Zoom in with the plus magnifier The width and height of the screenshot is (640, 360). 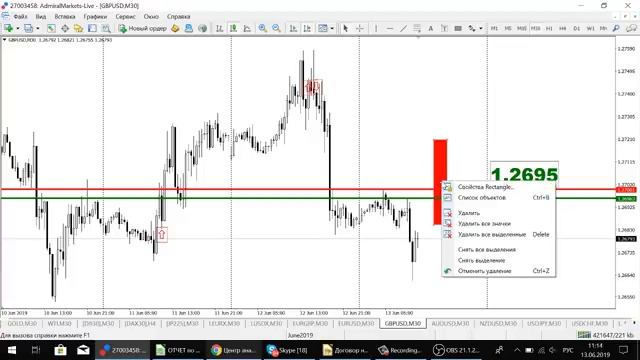tap(262, 28)
